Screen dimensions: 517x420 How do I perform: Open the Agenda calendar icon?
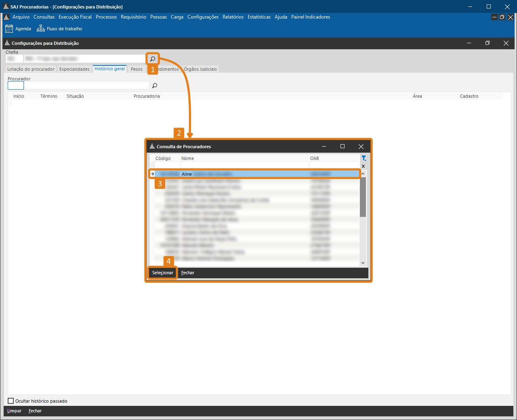pos(9,29)
